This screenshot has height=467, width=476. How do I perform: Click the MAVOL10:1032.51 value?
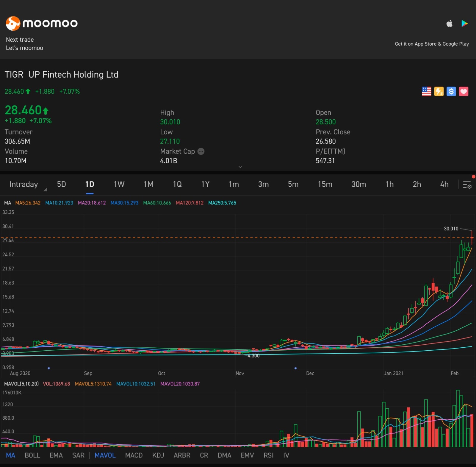[136, 384]
